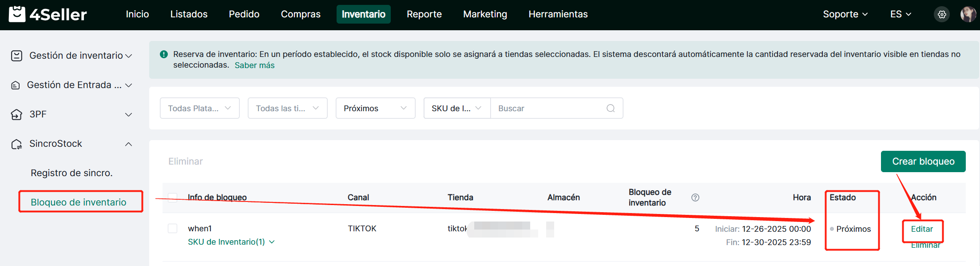Click the Gestión de inventario sidebar icon
The image size is (980, 266).
(x=16, y=56)
